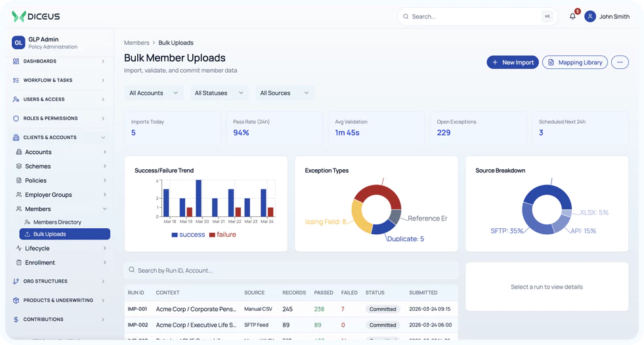Click the Search by Run ID field

[291, 270]
